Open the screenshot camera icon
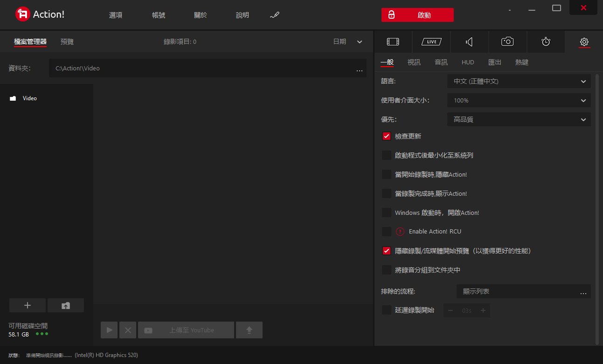 click(x=507, y=41)
